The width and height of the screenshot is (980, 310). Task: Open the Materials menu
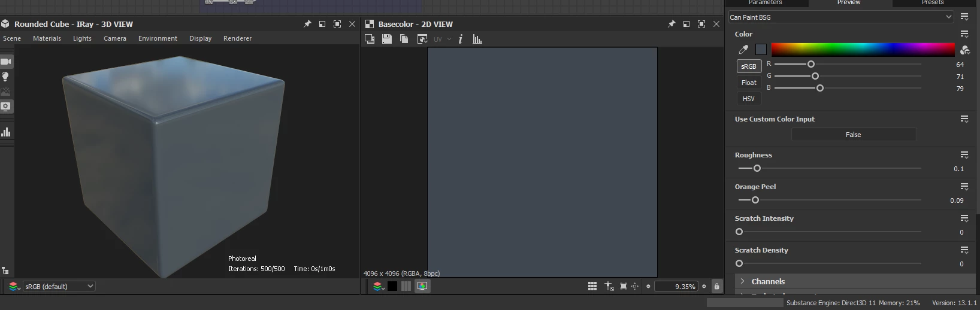pyautogui.click(x=47, y=38)
